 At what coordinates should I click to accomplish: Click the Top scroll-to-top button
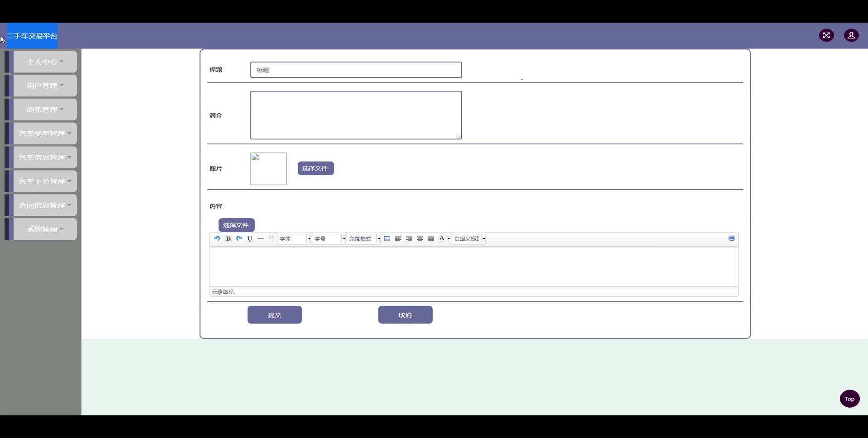(x=849, y=399)
